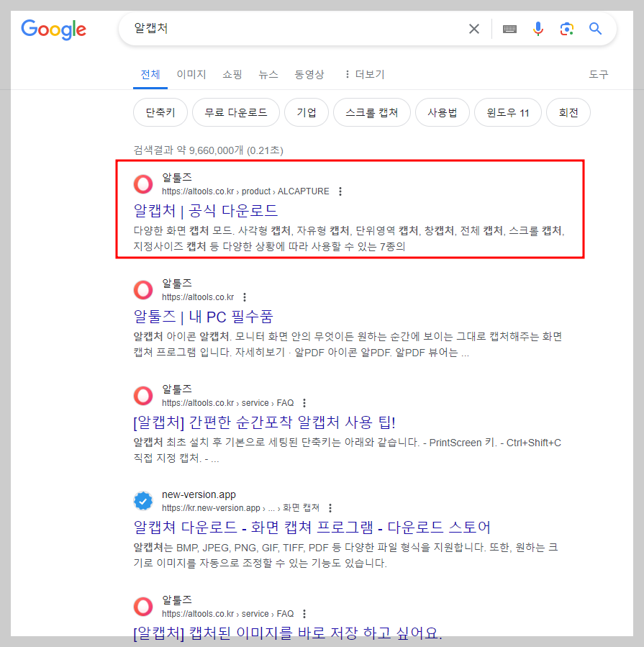Open 간편한 순간포착 알캡처 사용 팁 link
The width and height of the screenshot is (644, 647).
click(265, 422)
